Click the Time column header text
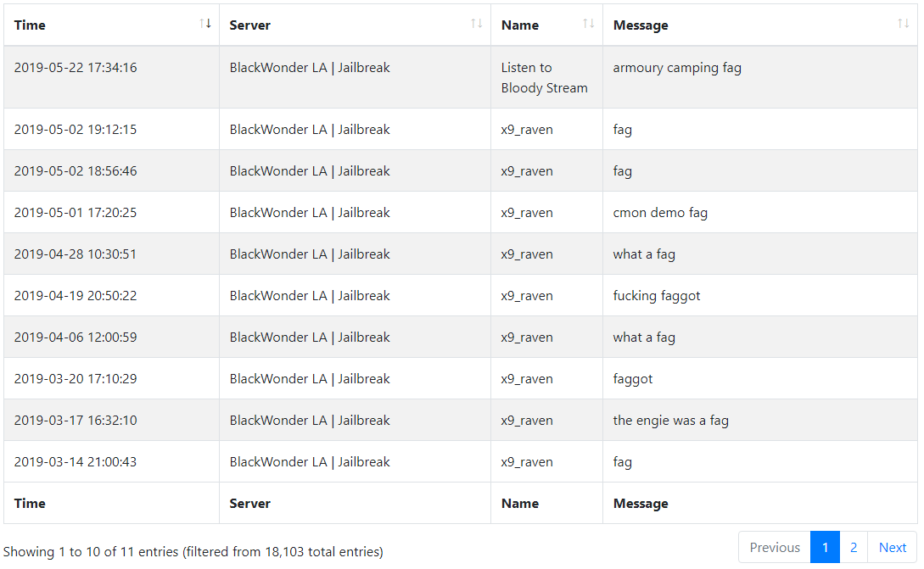Viewport: 924px width, 569px height. 30,25
